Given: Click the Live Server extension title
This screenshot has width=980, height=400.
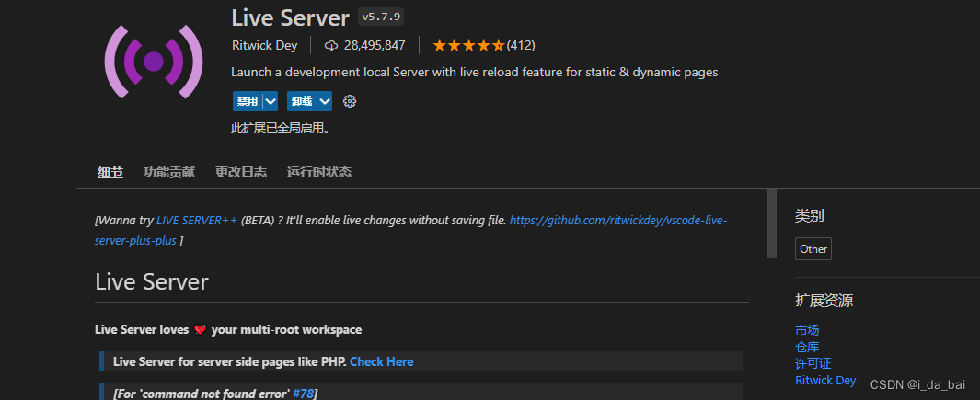Looking at the screenshot, I should [290, 17].
